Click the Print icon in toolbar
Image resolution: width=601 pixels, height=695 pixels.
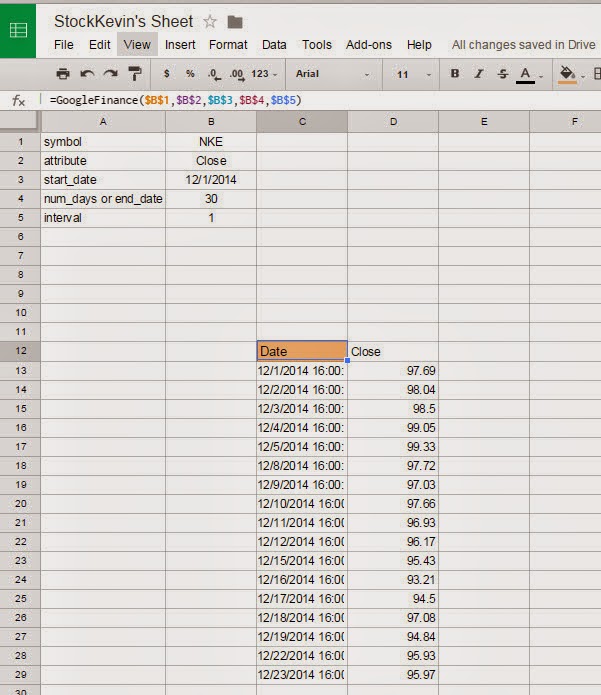pos(63,74)
